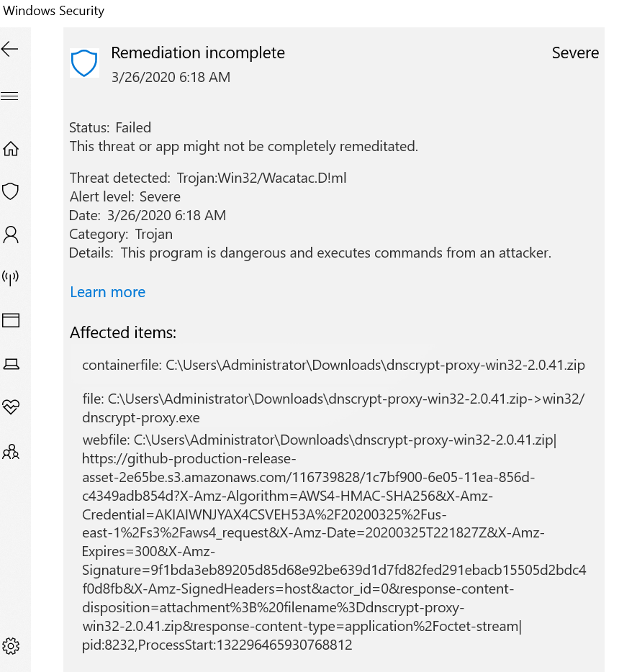Select the Severe alert label
Image resolution: width=637 pixels, height=672 pixels.
[575, 53]
